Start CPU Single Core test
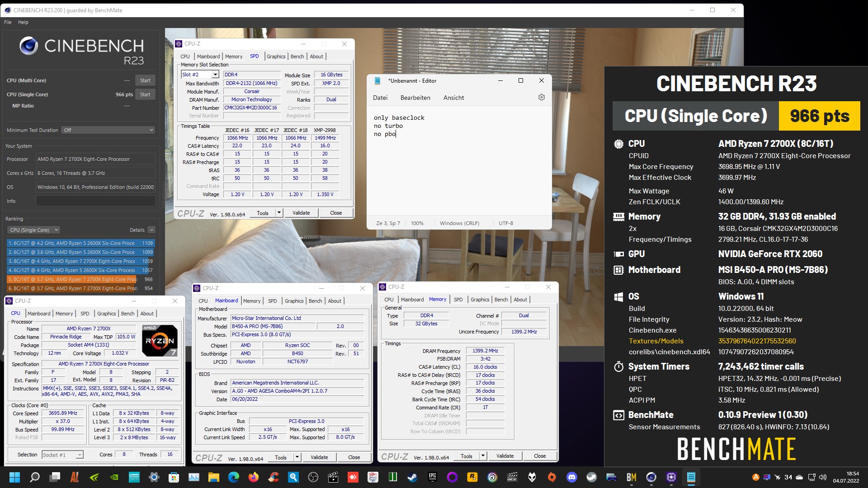The height and width of the screenshot is (488, 868). (x=145, y=94)
